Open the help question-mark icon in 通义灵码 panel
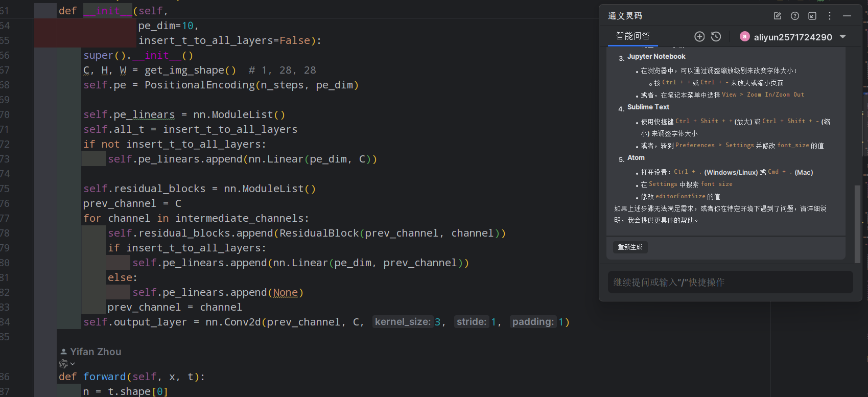 coord(795,16)
